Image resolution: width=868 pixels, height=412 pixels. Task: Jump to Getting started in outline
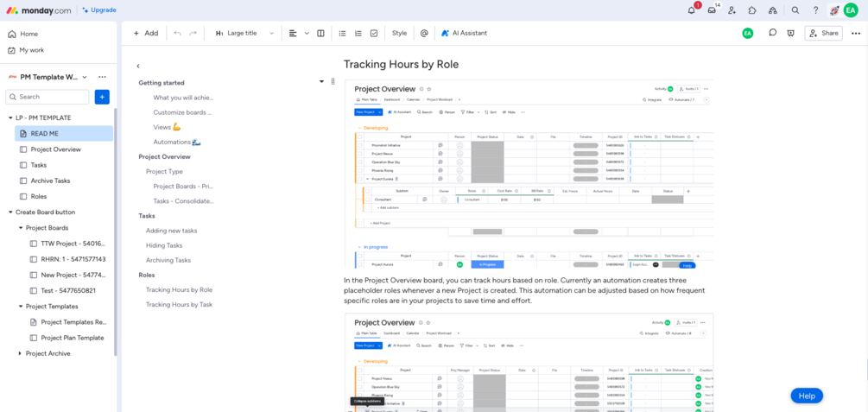(162, 83)
